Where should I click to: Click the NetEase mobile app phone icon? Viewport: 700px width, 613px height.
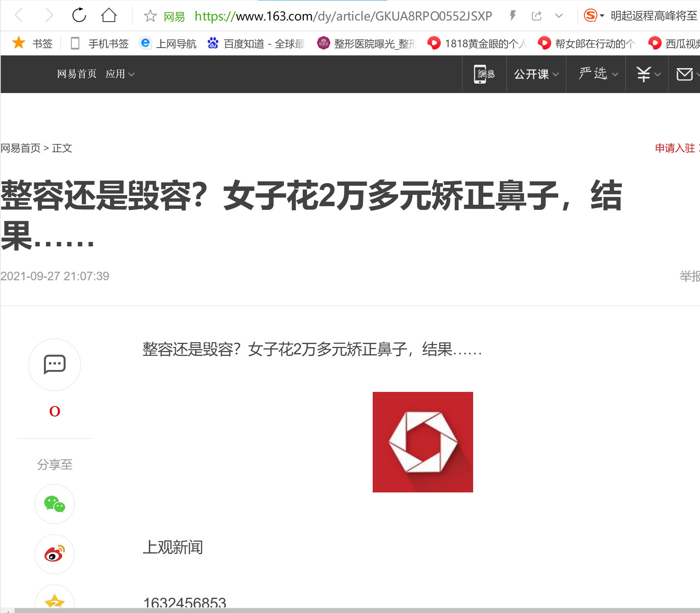(484, 74)
